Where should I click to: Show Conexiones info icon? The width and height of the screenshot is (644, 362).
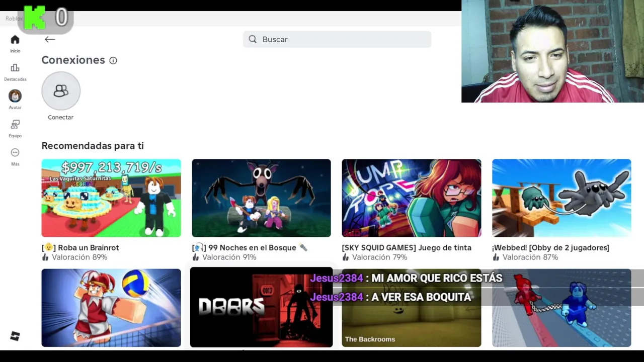tap(113, 60)
